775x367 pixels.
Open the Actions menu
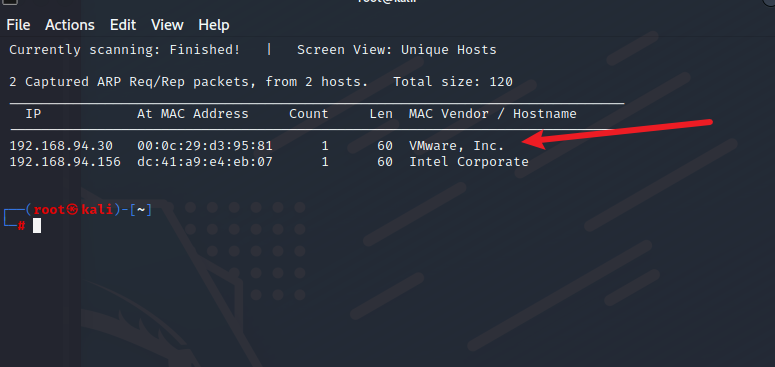70,25
